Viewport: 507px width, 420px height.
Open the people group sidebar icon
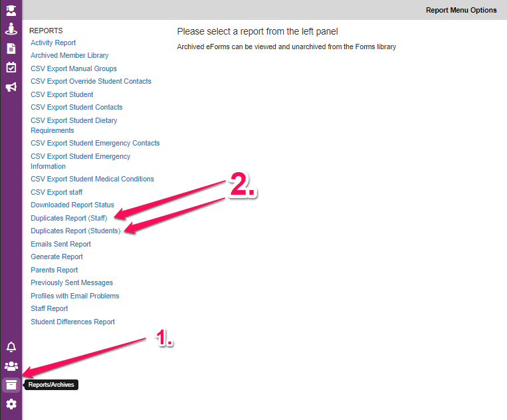pos(11,366)
